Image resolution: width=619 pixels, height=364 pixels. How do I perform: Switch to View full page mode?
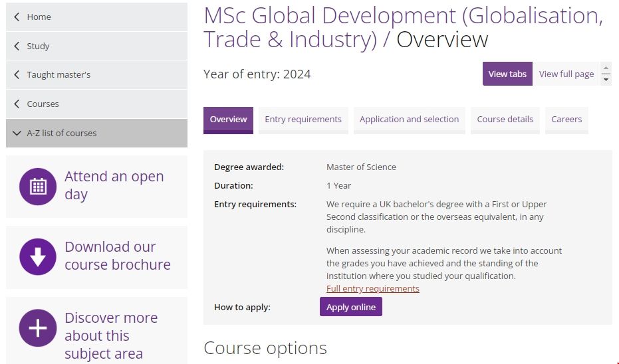[x=566, y=74]
